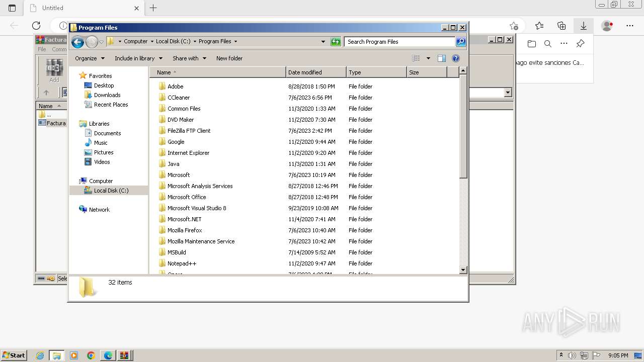This screenshot has width=644, height=362.
Task: Click the Start button on taskbar
Action: pyautogui.click(x=14, y=355)
